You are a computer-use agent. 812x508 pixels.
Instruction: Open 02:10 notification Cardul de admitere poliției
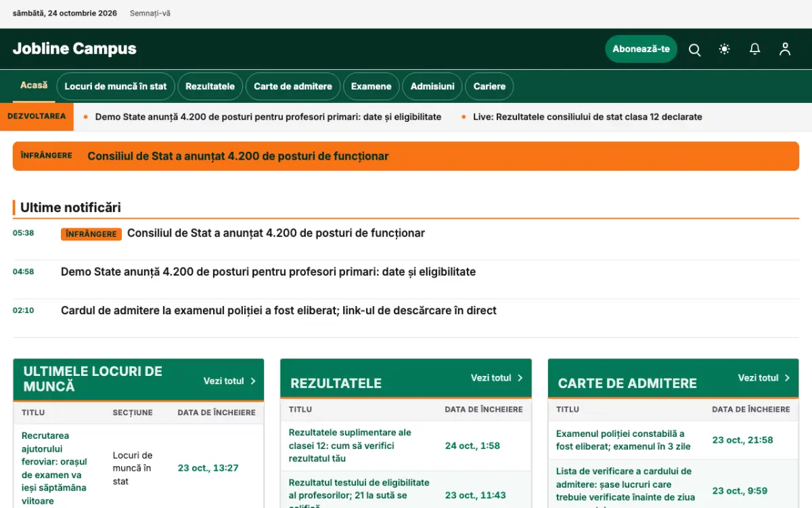(x=279, y=310)
